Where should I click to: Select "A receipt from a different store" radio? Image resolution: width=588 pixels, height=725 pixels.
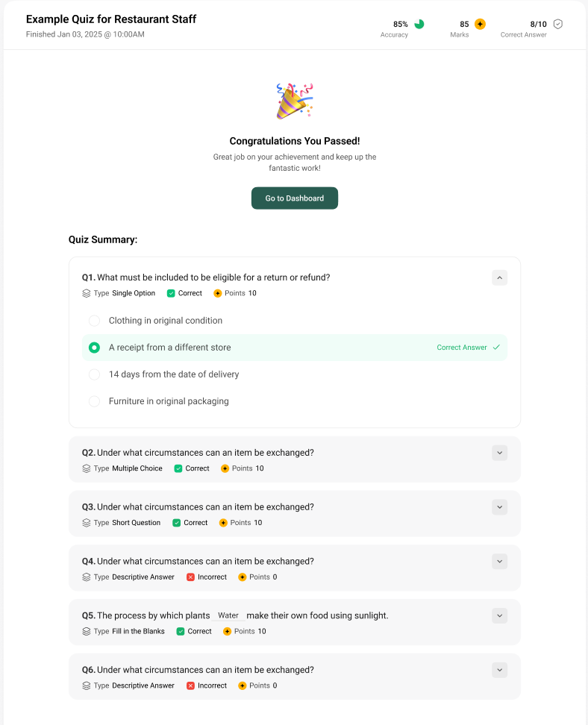tap(94, 348)
